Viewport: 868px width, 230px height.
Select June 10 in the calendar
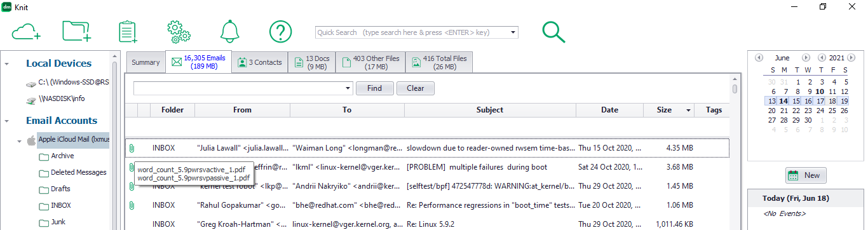click(820, 91)
